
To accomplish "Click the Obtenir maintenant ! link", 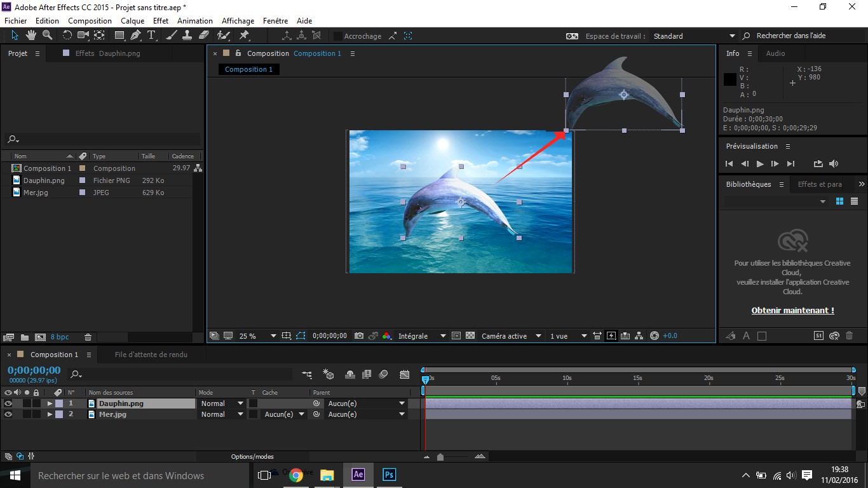I will click(x=792, y=311).
